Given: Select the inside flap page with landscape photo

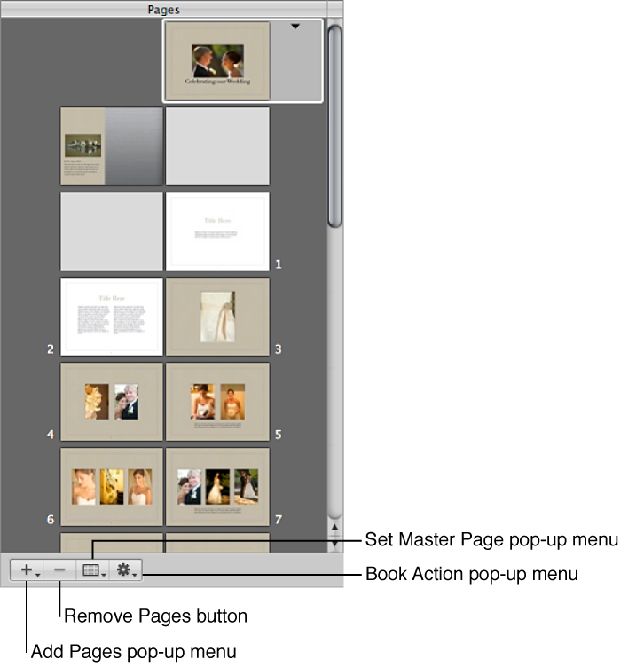Looking at the screenshot, I should click(x=112, y=146).
